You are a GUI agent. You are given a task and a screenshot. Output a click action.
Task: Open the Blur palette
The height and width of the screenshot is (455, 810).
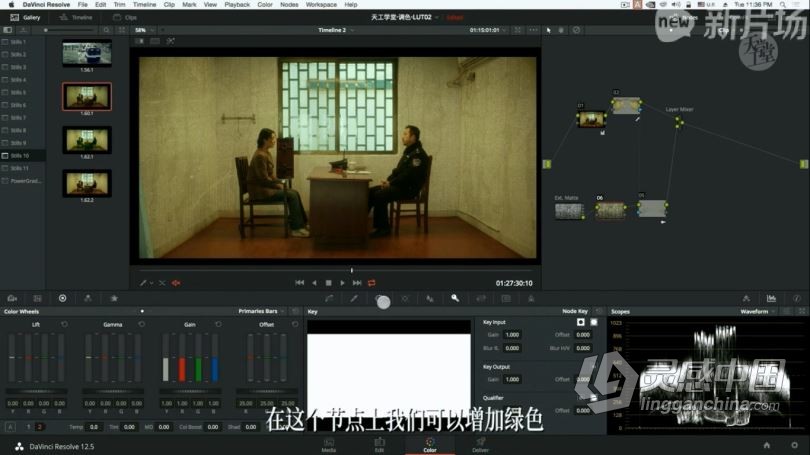pyautogui.click(x=430, y=299)
